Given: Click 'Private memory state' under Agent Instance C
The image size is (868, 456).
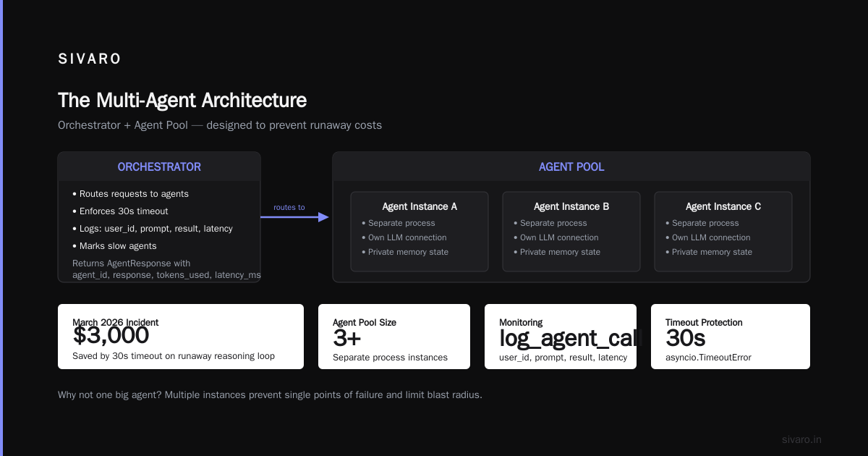Looking at the screenshot, I should [708, 252].
